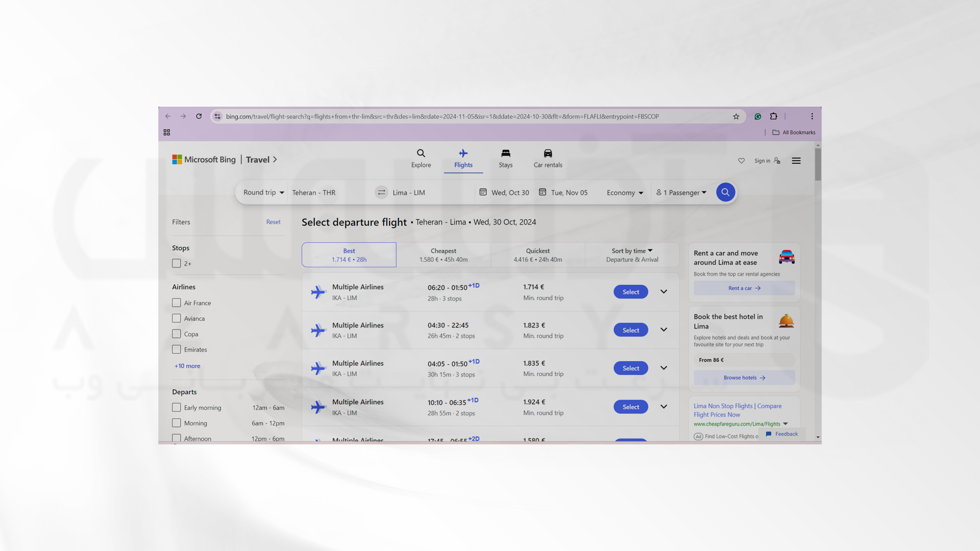Go back using browser back arrow

(x=168, y=116)
